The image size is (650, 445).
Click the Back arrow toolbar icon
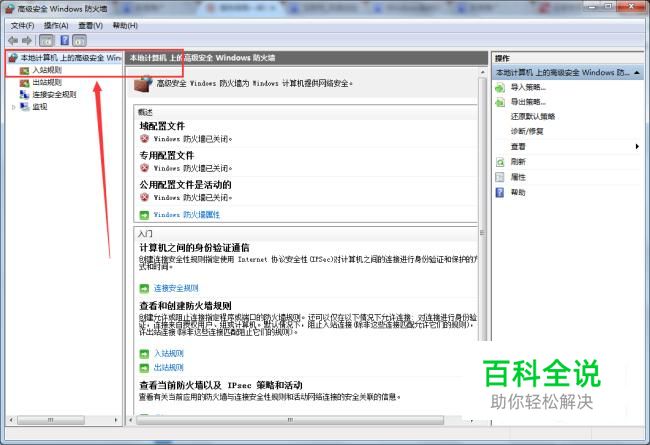coord(13,41)
